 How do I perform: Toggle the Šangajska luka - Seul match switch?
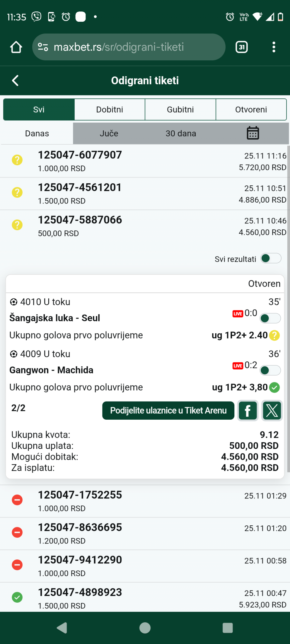click(270, 318)
